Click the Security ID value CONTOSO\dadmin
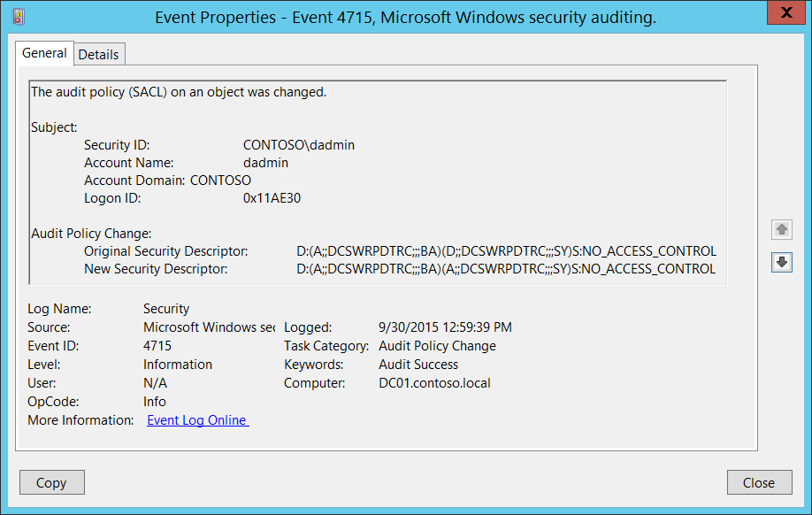 coord(299,145)
